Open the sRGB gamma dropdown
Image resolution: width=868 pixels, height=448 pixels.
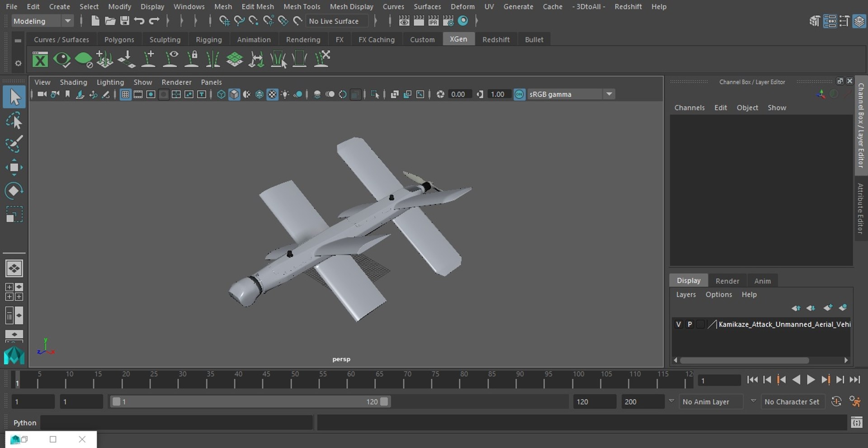571,94
